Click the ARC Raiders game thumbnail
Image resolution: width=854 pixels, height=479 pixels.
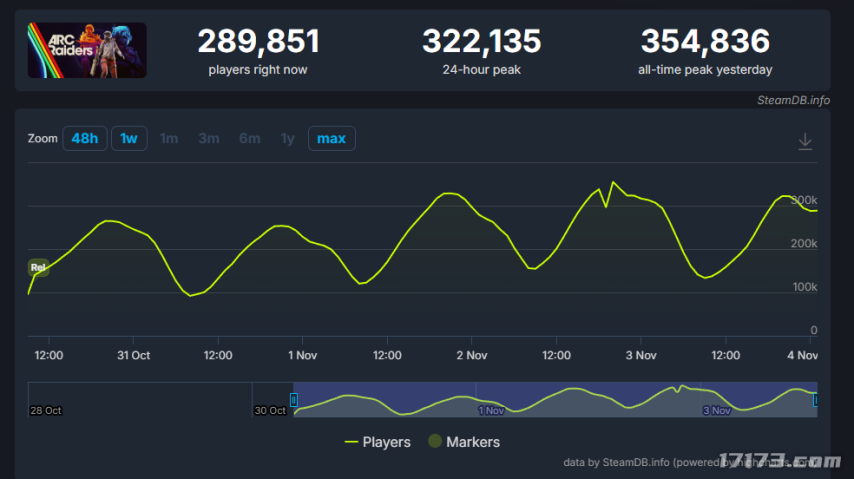pos(87,51)
